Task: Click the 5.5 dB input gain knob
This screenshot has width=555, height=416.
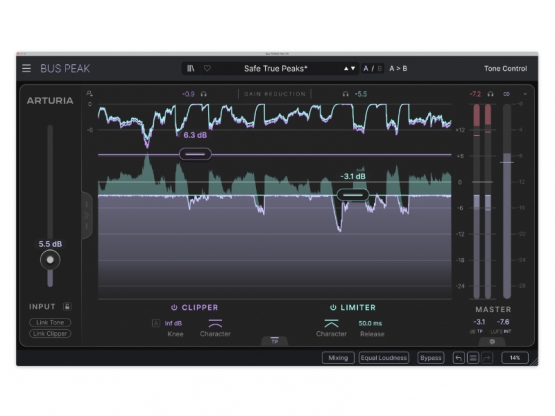Action: click(50, 260)
